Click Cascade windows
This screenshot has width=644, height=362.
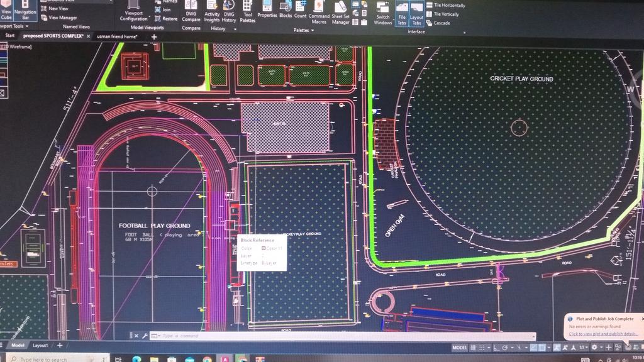(438, 23)
